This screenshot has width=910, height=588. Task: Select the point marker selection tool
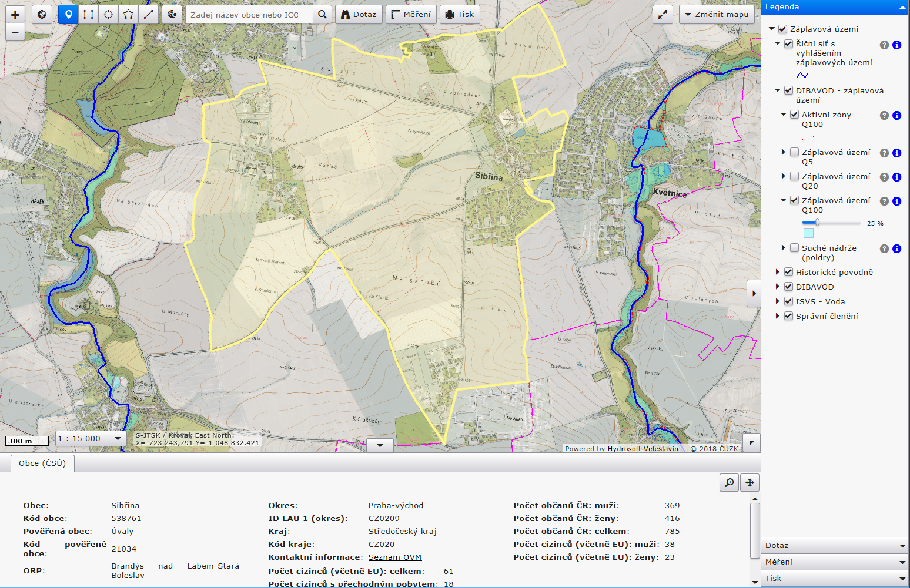[69, 14]
